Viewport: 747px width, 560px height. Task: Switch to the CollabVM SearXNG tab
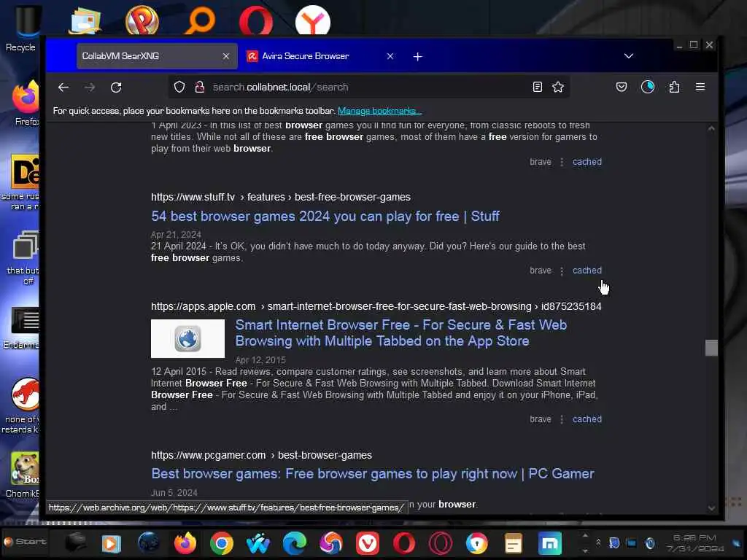click(158, 56)
